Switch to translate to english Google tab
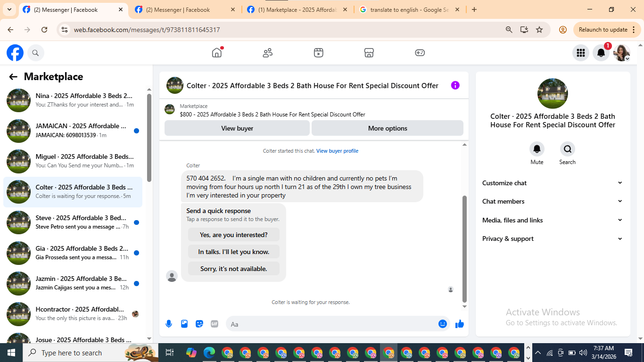644x362 pixels. [x=410, y=9]
